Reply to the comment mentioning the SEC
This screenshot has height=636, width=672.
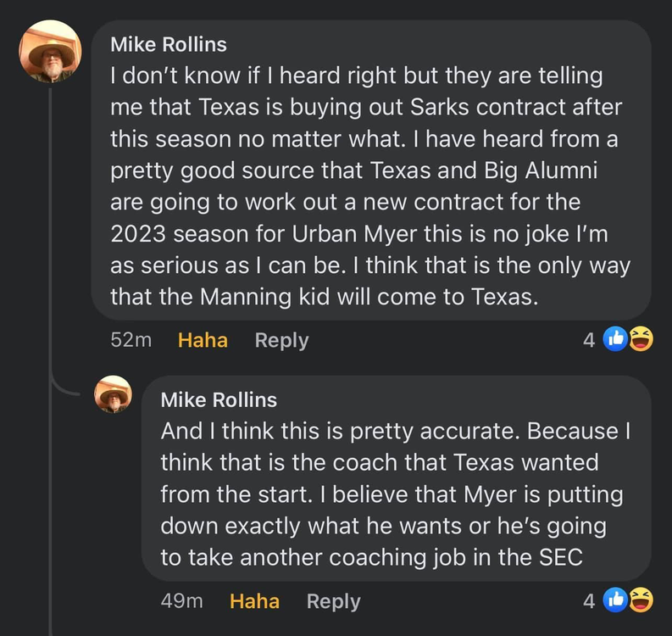[333, 601]
